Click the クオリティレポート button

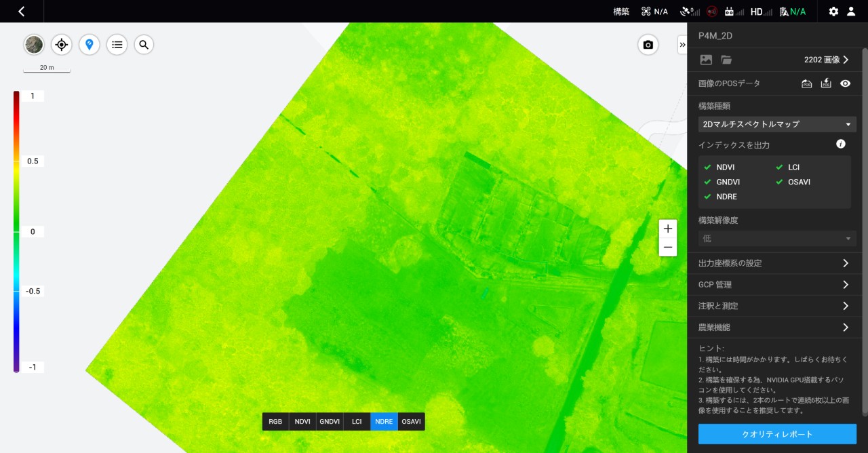pos(777,434)
